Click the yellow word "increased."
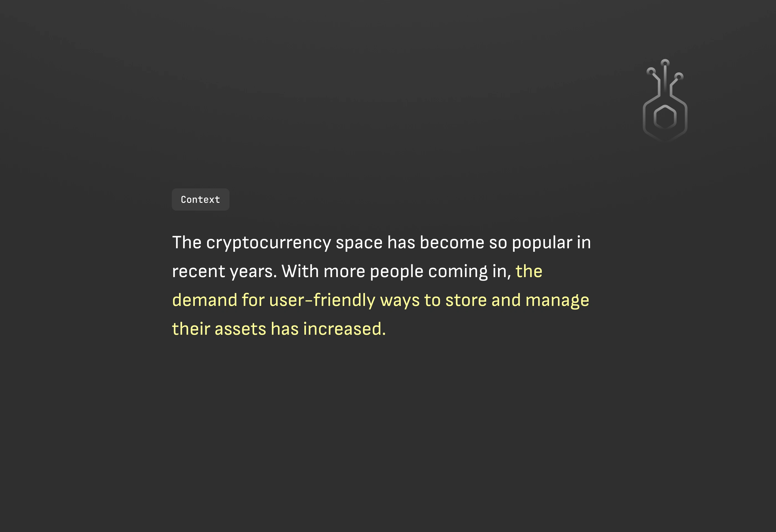Viewport: 776px width, 532px height. click(x=344, y=329)
